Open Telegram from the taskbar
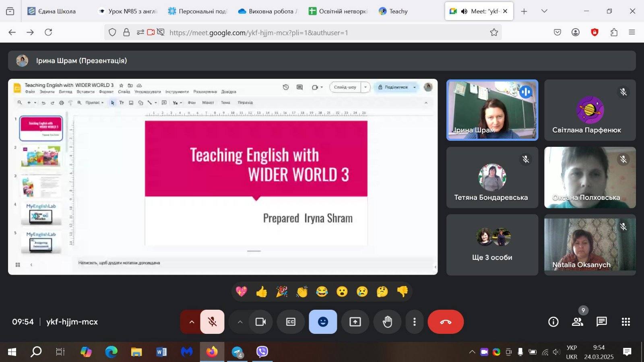The height and width of the screenshot is (362, 644). pos(237,352)
